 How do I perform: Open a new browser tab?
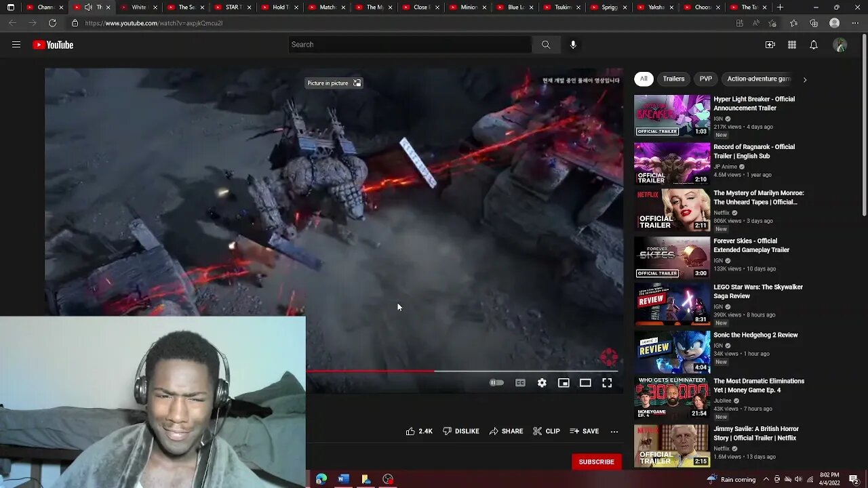point(780,7)
